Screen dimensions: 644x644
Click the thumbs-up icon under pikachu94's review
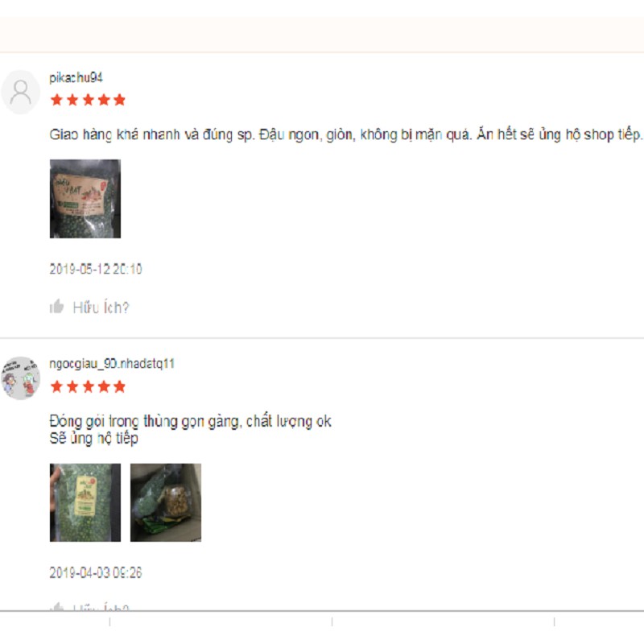56,307
